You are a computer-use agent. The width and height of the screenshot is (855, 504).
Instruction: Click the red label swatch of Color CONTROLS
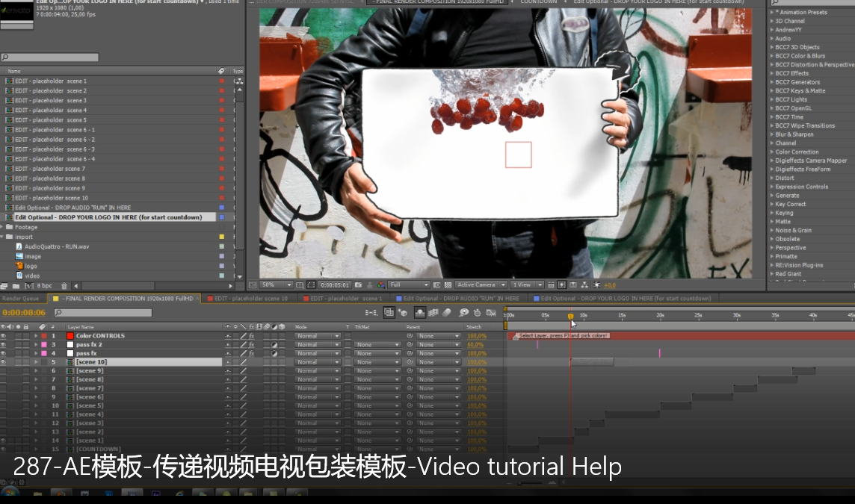[x=44, y=336]
